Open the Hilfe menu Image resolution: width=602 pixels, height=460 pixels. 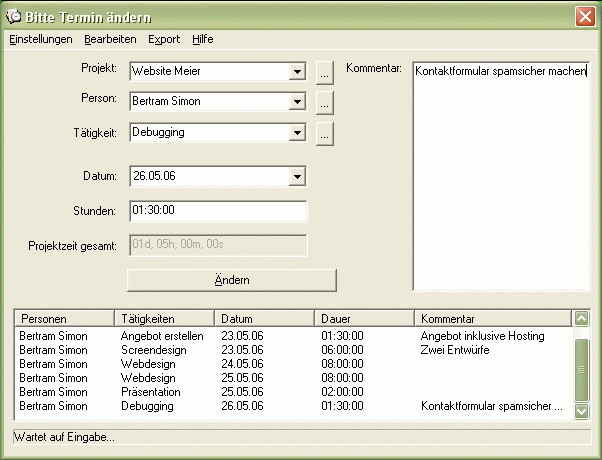point(203,40)
